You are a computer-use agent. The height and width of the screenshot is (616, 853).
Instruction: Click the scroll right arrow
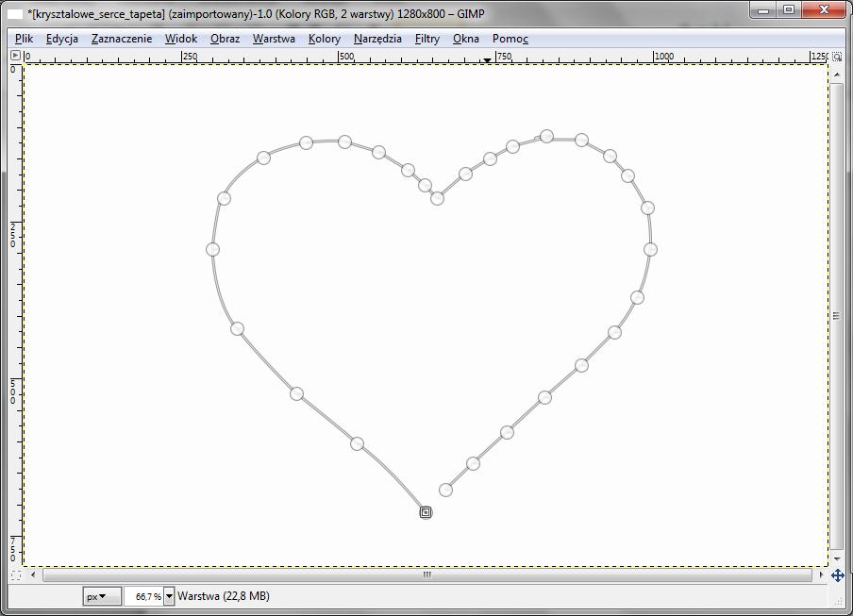[821, 574]
